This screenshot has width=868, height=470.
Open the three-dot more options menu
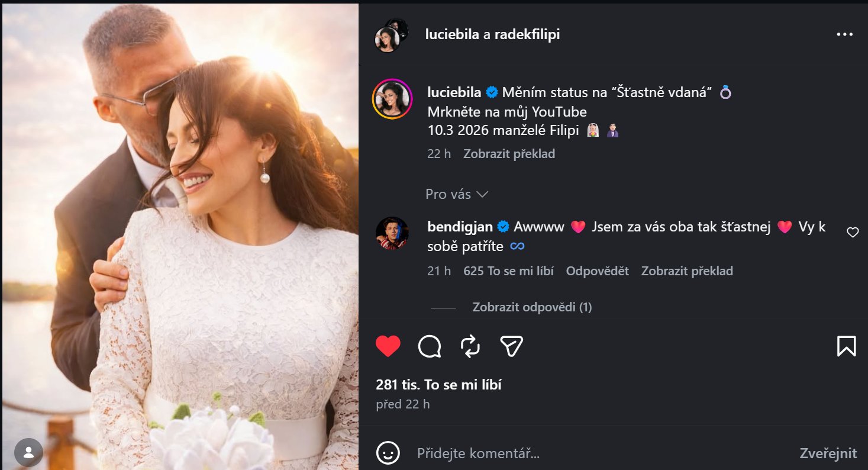point(844,35)
